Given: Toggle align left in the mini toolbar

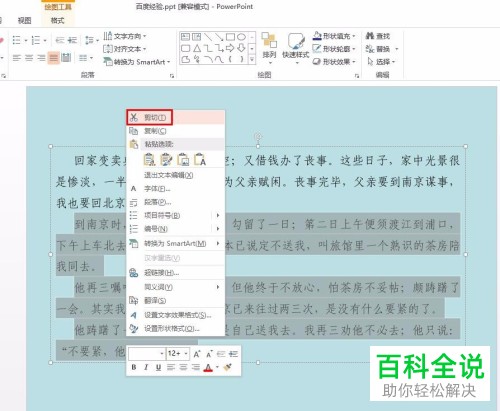Looking at the screenshot, I should [x=171, y=367].
